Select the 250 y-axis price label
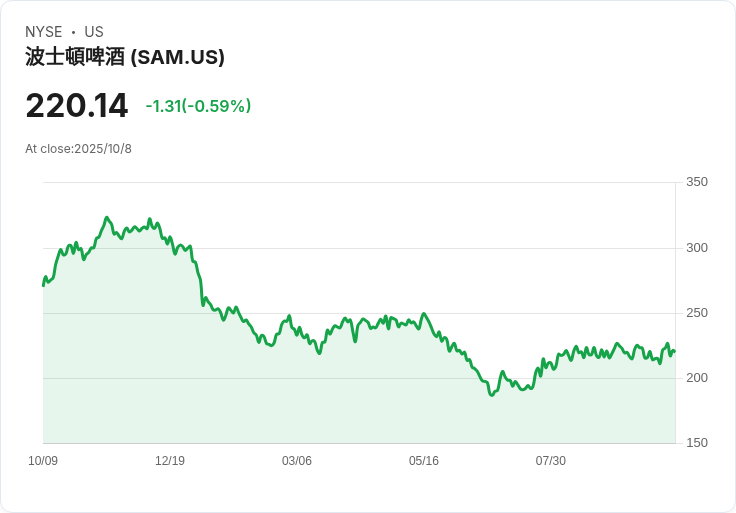The height and width of the screenshot is (513, 736). pos(697,313)
